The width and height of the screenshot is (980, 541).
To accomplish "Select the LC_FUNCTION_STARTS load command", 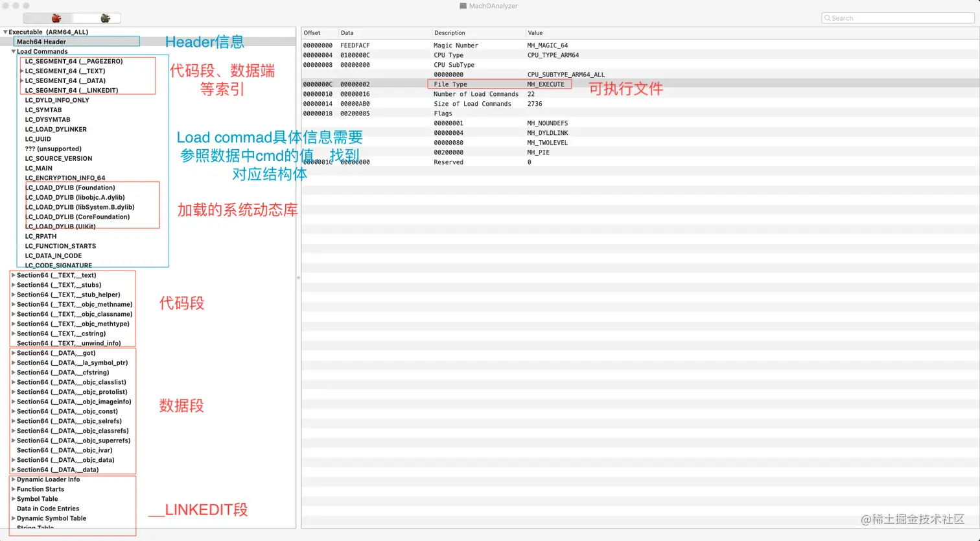I will [x=60, y=246].
